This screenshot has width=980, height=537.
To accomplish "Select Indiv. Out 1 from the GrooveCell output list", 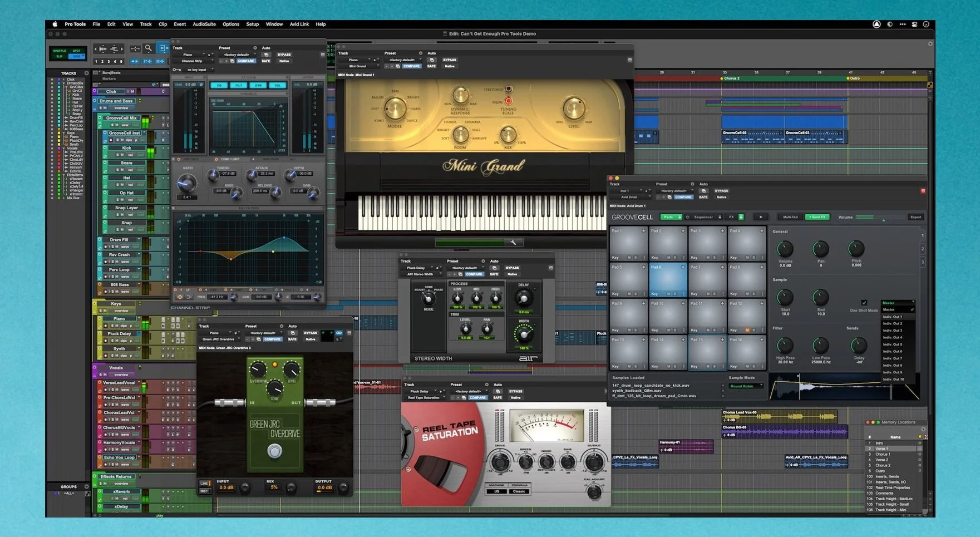I will click(x=893, y=317).
